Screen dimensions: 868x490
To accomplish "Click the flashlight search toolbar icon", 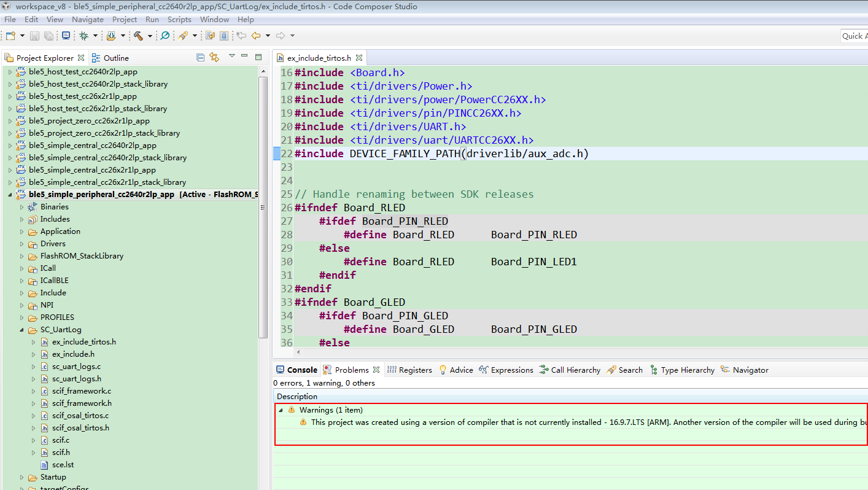I will click(183, 36).
